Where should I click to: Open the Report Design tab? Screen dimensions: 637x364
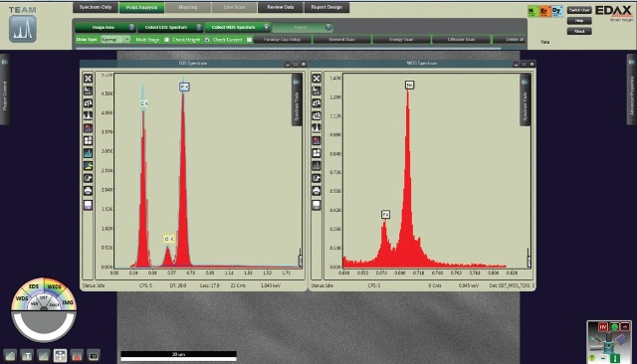click(x=326, y=7)
